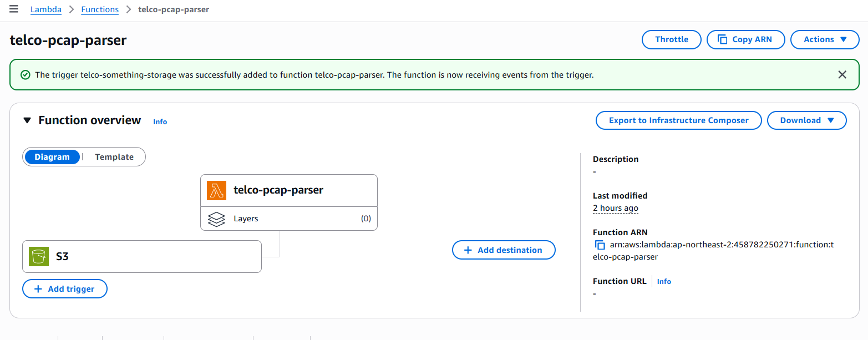Switch to Diagram view toggle
Screen dimensions: 868x340
(52, 157)
